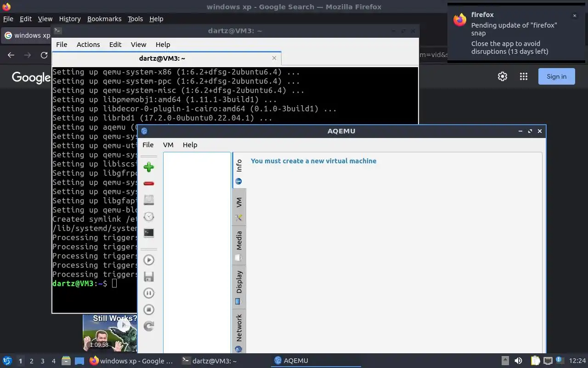Select the empty VM list pane in AQEMU
The height and width of the screenshot is (368, 588).
click(197, 253)
